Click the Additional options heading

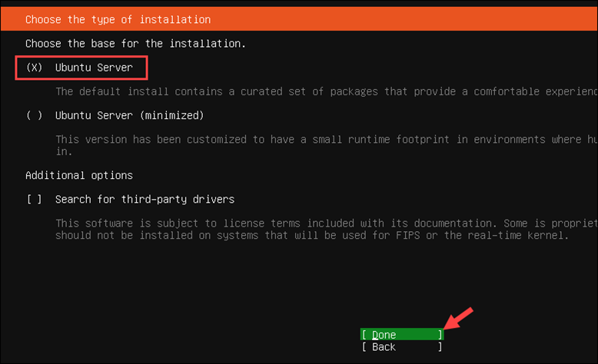point(79,175)
